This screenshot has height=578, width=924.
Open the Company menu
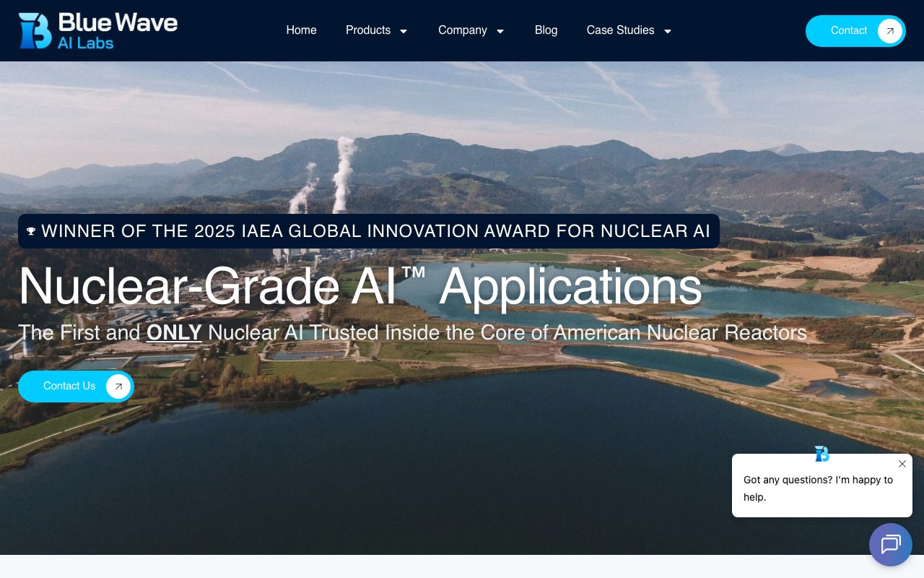463,30
